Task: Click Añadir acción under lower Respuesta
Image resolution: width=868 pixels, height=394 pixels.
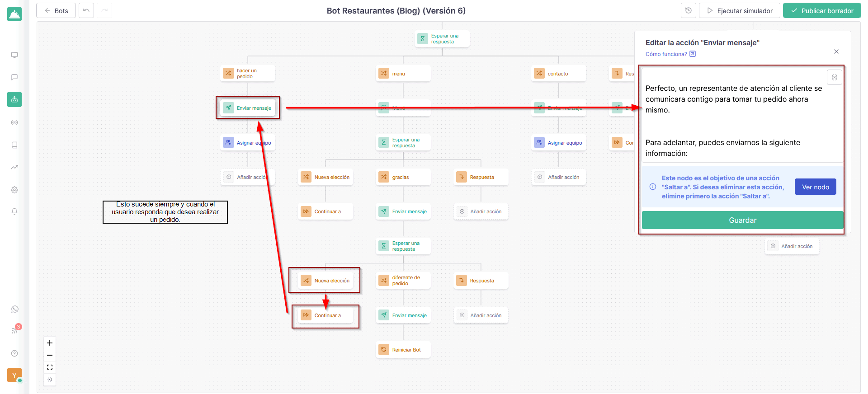Action: coord(481,315)
